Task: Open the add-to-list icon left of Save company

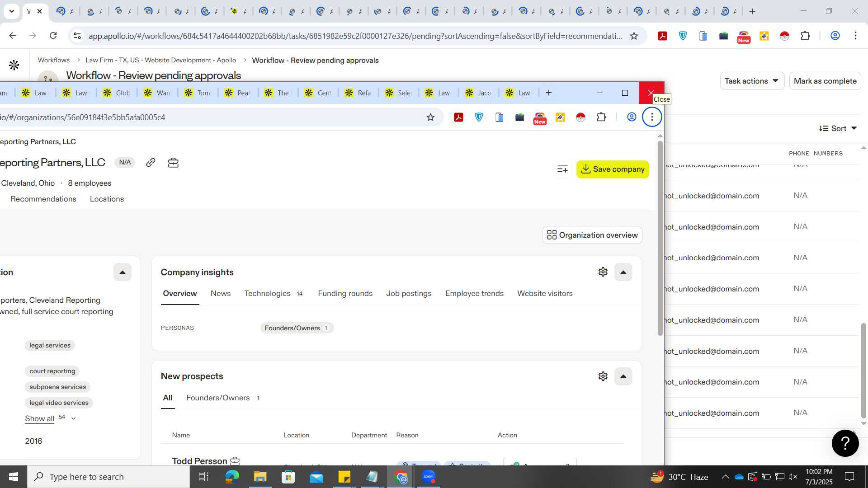Action: [x=562, y=169]
